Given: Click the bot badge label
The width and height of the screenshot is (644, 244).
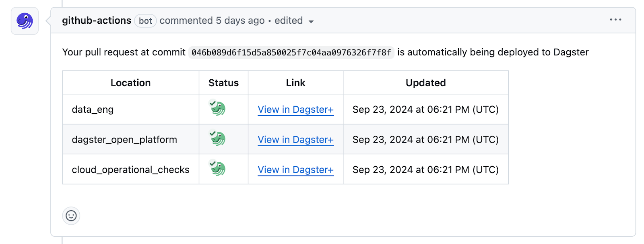Looking at the screenshot, I should 145,21.
